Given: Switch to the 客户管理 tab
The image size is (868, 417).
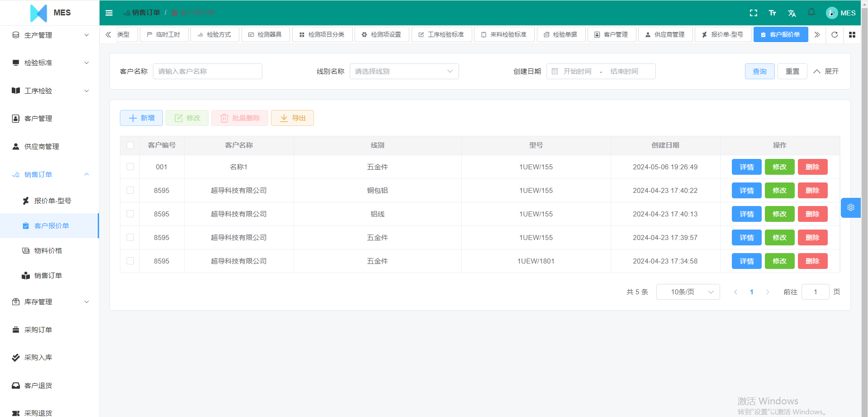Looking at the screenshot, I should click(x=612, y=34).
